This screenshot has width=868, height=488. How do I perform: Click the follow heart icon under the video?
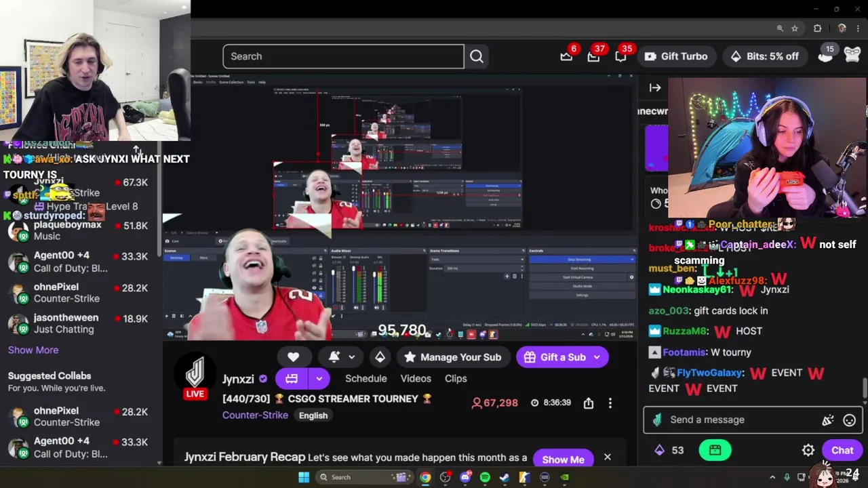(293, 357)
